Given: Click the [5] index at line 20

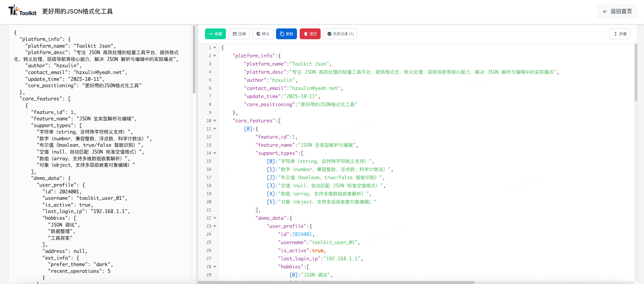Looking at the screenshot, I should (271, 202).
